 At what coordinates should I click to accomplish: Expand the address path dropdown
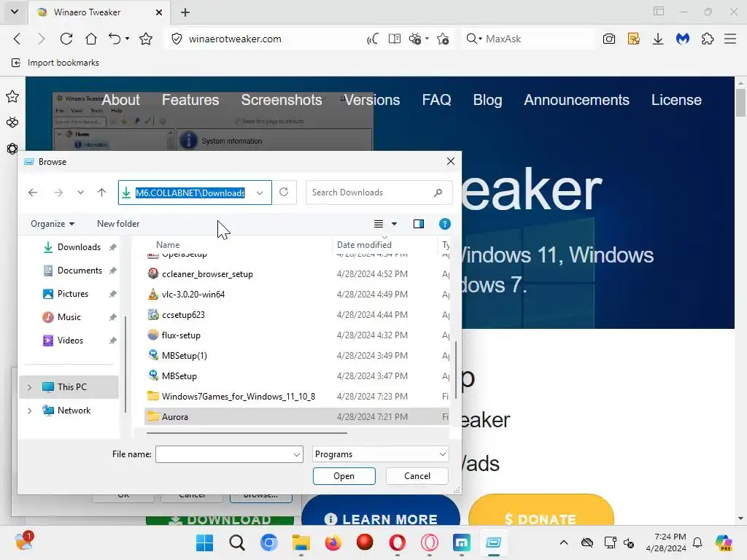tap(260, 192)
